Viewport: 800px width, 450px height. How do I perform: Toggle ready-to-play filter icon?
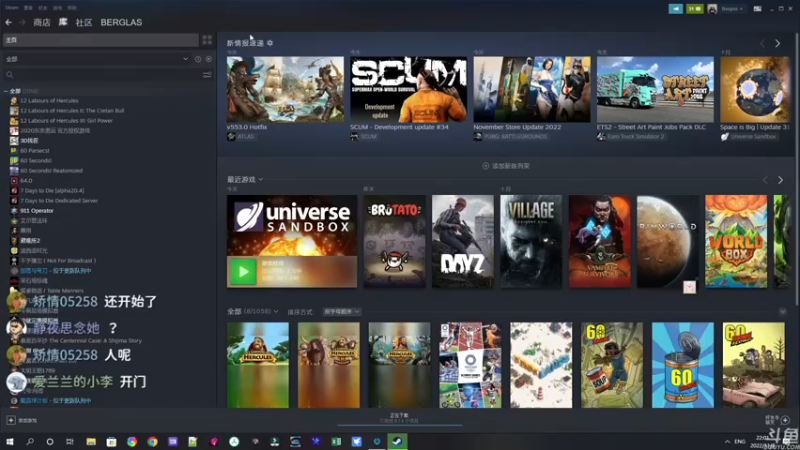[x=209, y=59]
